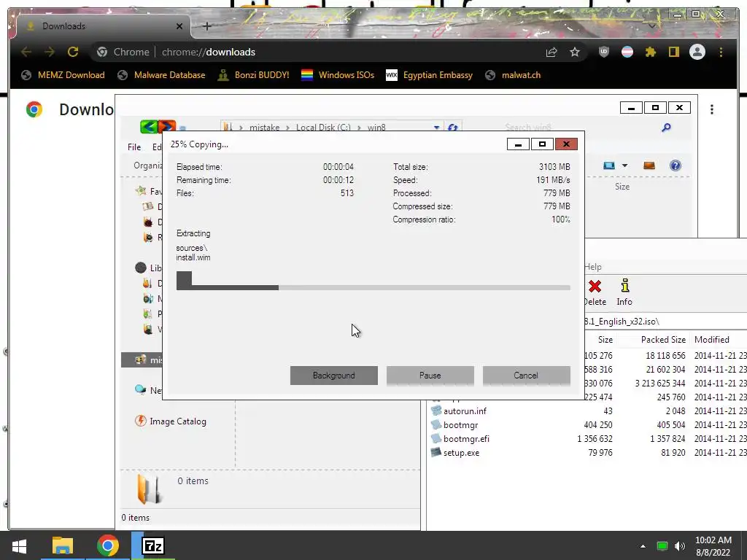Click the green Back arrow in Explorer
The height and width of the screenshot is (560, 747).
[149, 127]
